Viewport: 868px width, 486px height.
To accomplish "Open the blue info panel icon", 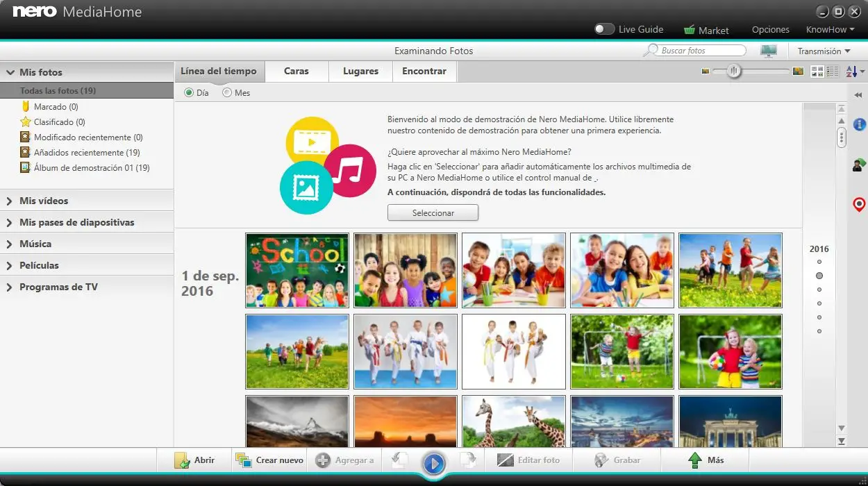I will pyautogui.click(x=859, y=124).
